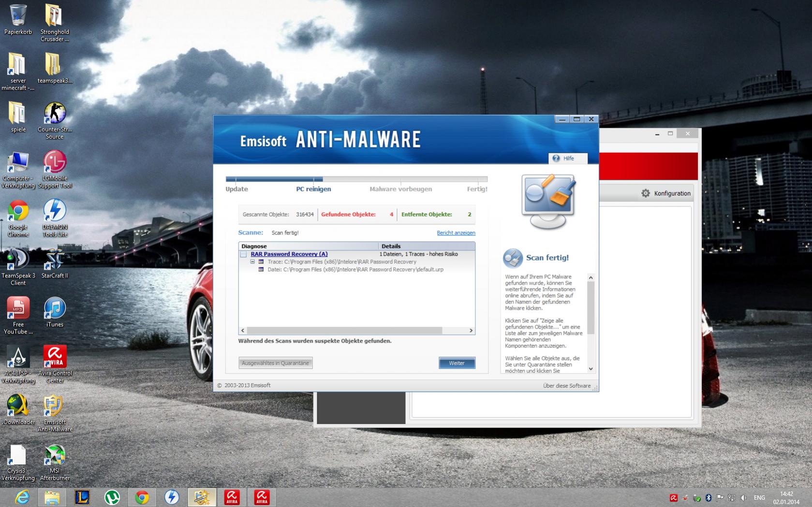
Task: Click the results list horizontal scrollbar thumb
Action: pos(344,331)
